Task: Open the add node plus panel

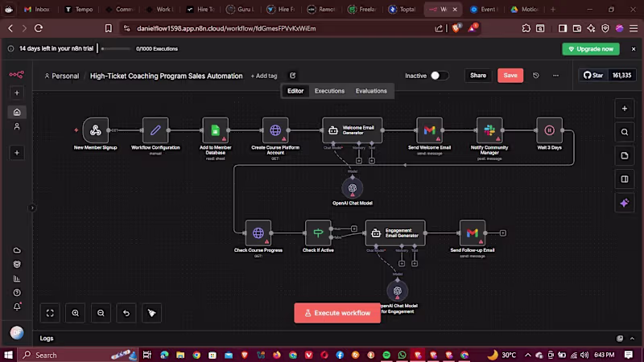Action: (x=625, y=109)
